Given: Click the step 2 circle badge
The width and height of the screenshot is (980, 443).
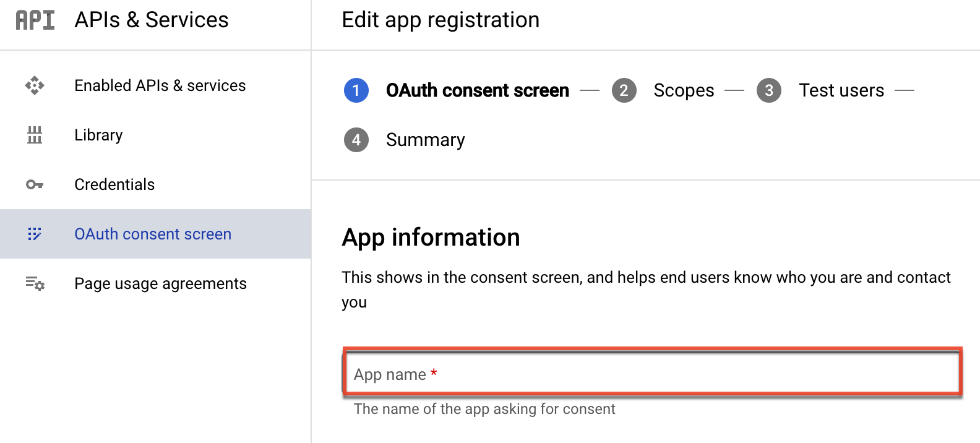Looking at the screenshot, I should click(624, 90).
